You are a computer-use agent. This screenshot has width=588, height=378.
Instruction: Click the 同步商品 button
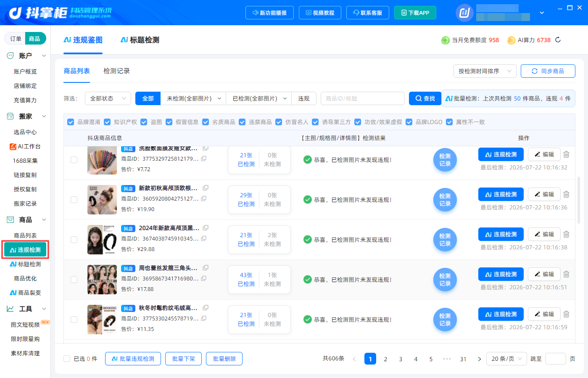coord(548,71)
